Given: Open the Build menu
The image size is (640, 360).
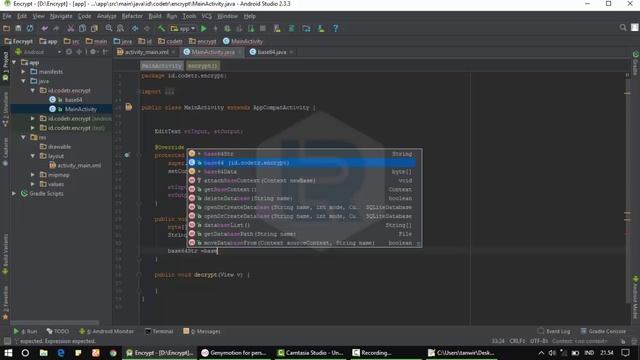Looking at the screenshot, I should (155, 16).
